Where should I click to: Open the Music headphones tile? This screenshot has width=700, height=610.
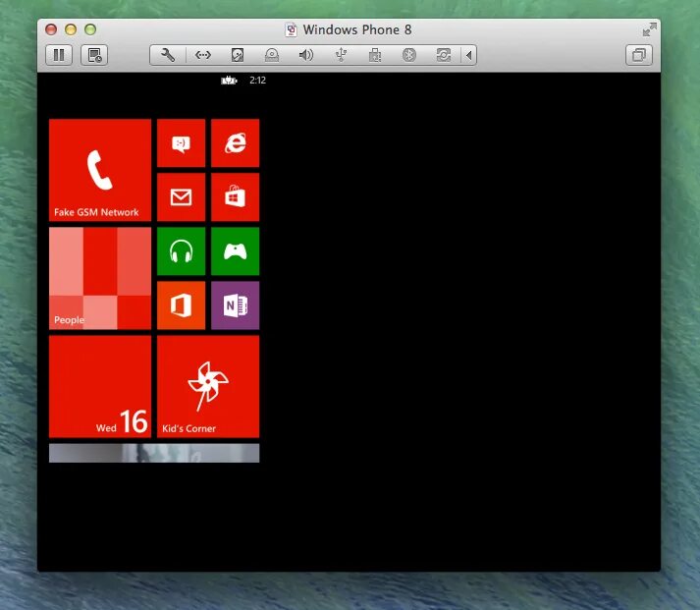point(182,250)
